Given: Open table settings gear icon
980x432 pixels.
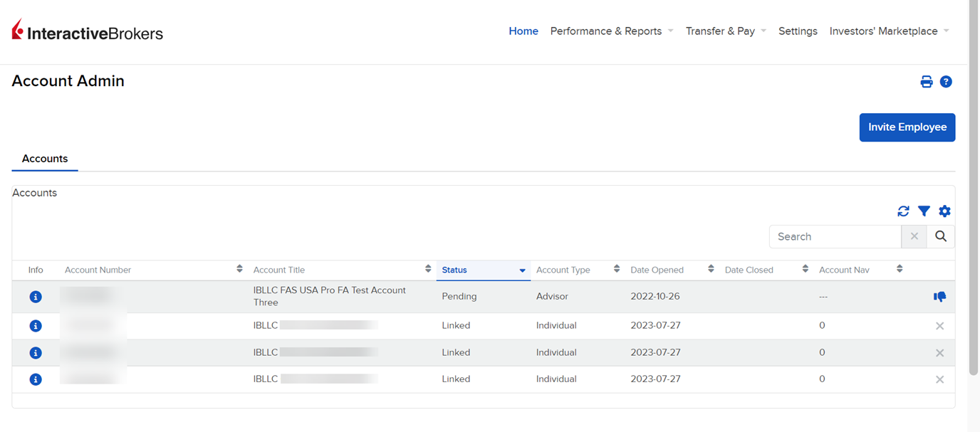Looking at the screenshot, I should point(944,211).
